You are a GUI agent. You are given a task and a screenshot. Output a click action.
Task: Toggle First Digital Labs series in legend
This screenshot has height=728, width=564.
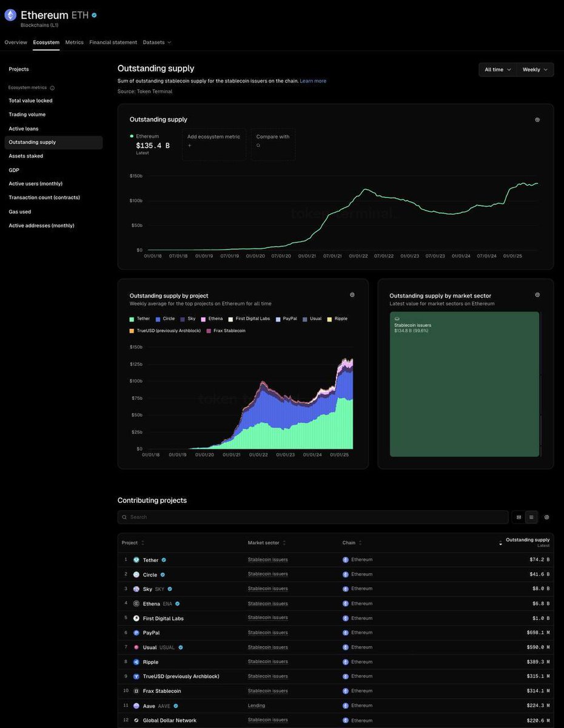point(249,318)
